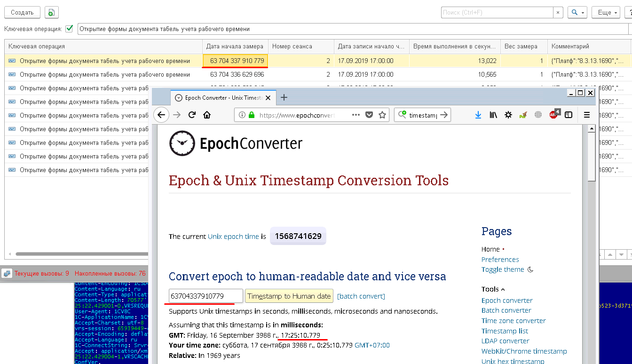Viewport: 632px width, 364px height.
Task: Open page actions three-dot menu
Action: click(356, 115)
